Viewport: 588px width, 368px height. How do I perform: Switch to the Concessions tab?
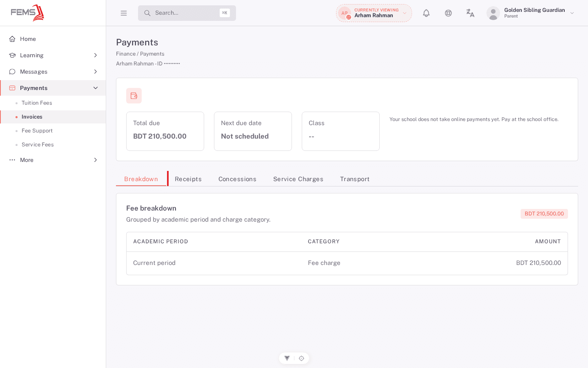pos(237,179)
